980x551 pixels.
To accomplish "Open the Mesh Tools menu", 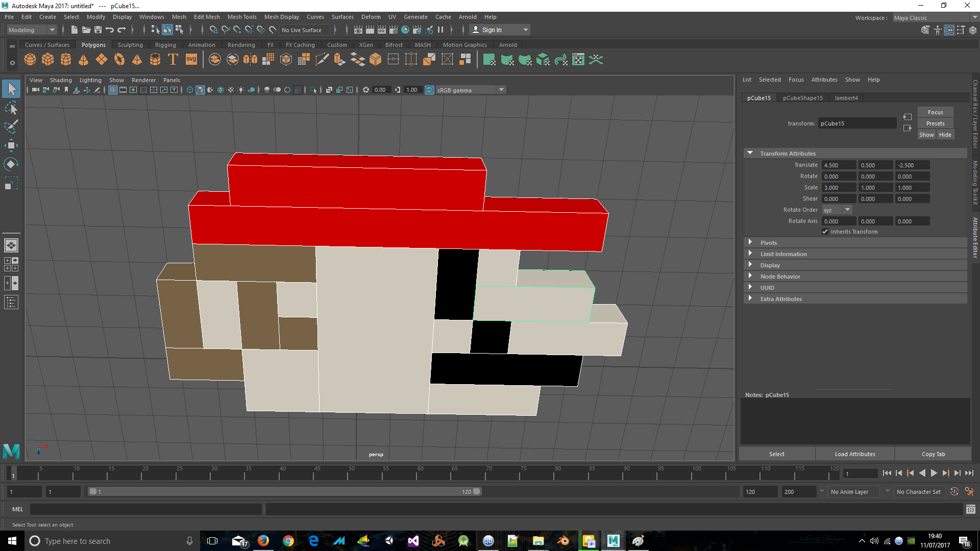I will [242, 17].
